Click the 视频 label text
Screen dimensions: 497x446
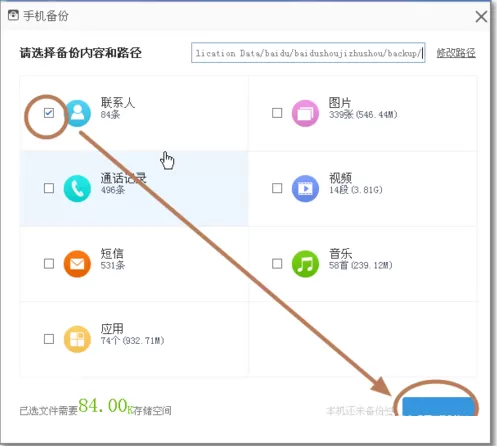340,178
